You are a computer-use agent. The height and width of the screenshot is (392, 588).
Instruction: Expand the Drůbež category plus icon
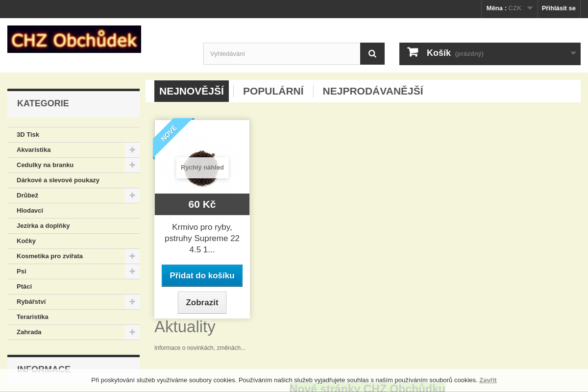pyautogui.click(x=132, y=196)
